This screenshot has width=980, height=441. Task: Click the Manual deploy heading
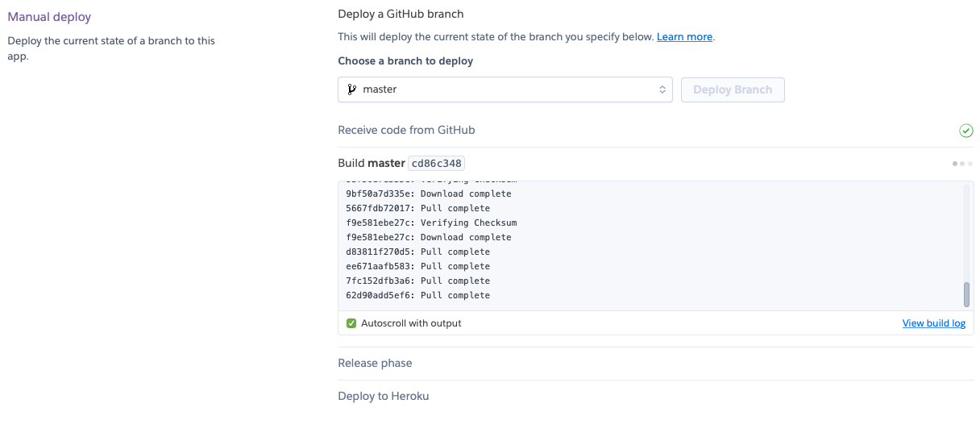49,17
